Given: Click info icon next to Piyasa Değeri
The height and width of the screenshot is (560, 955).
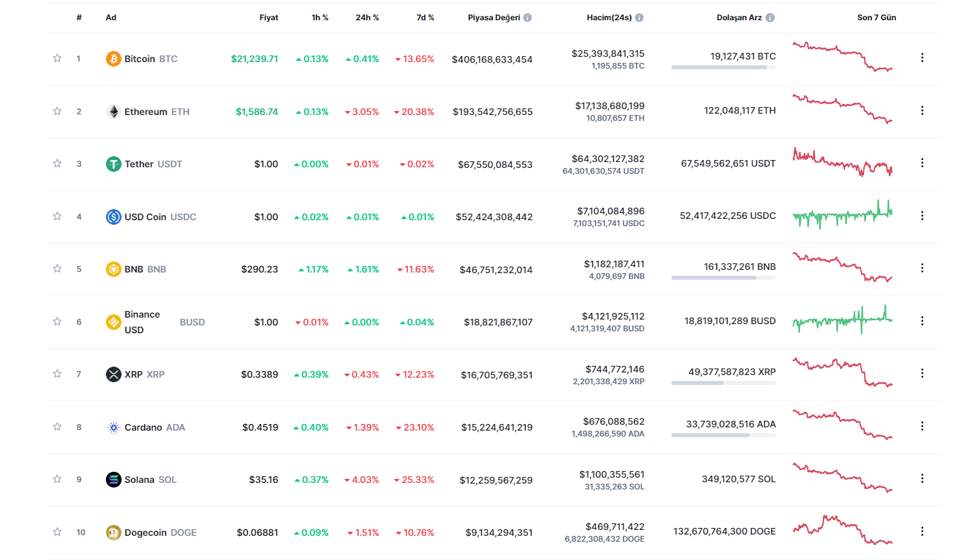Looking at the screenshot, I should coord(528,18).
